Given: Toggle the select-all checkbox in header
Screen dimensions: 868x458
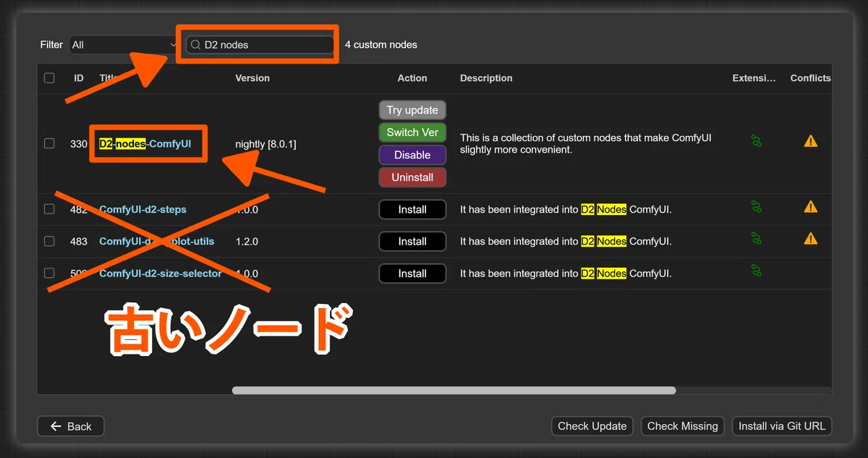Looking at the screenshot, I should point(49,78).
